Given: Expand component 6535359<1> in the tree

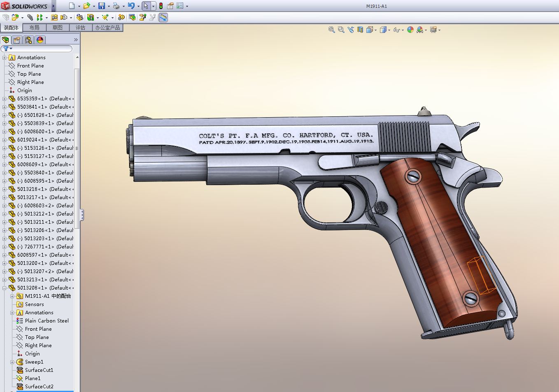Looking at the screenshot, I should [5, 99].
